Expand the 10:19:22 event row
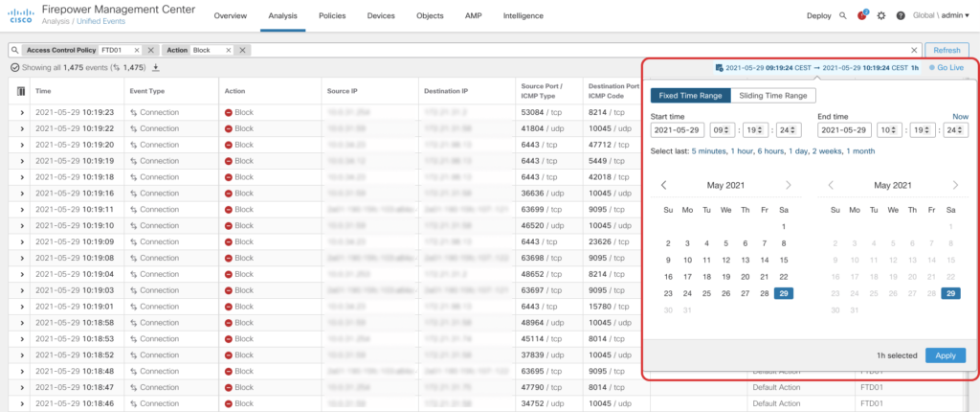 (x=22, y=128)
